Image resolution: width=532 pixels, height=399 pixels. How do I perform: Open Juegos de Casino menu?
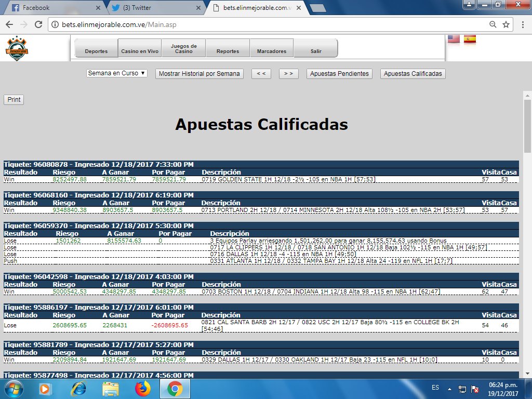tap(183, 48)
